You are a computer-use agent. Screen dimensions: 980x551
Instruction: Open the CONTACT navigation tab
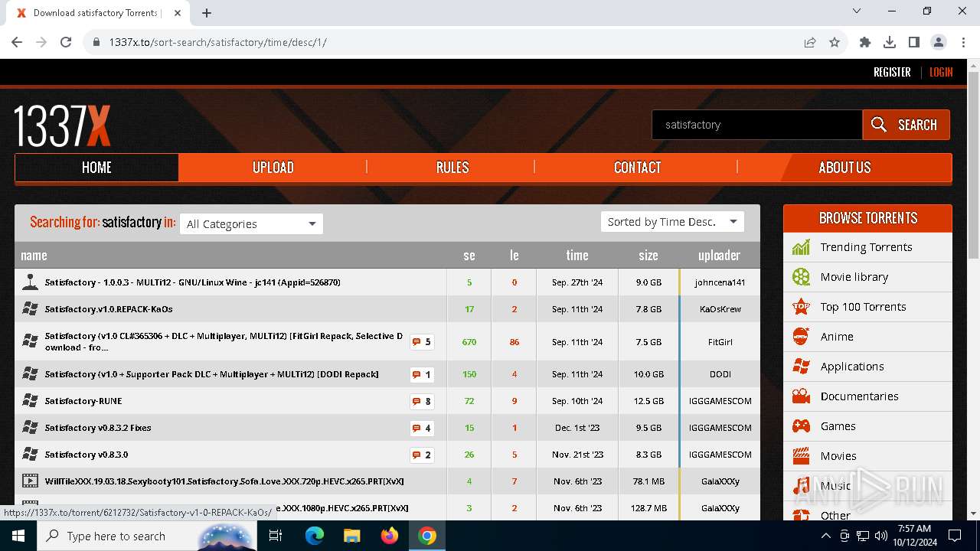point(637,168)
